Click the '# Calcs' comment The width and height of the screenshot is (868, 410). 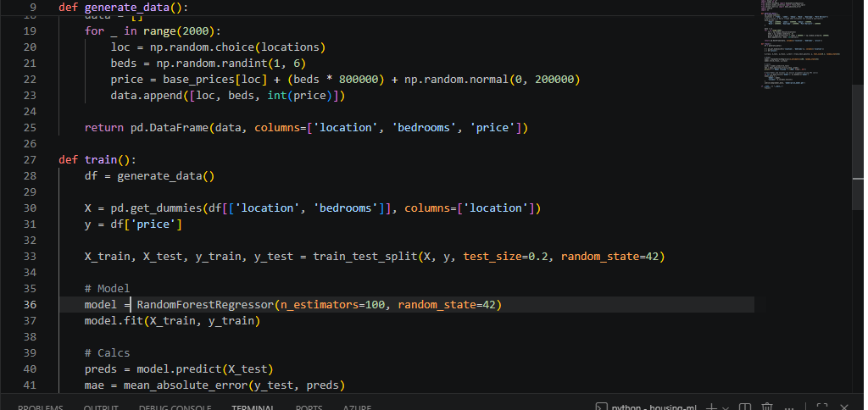(x=108, y=352)
